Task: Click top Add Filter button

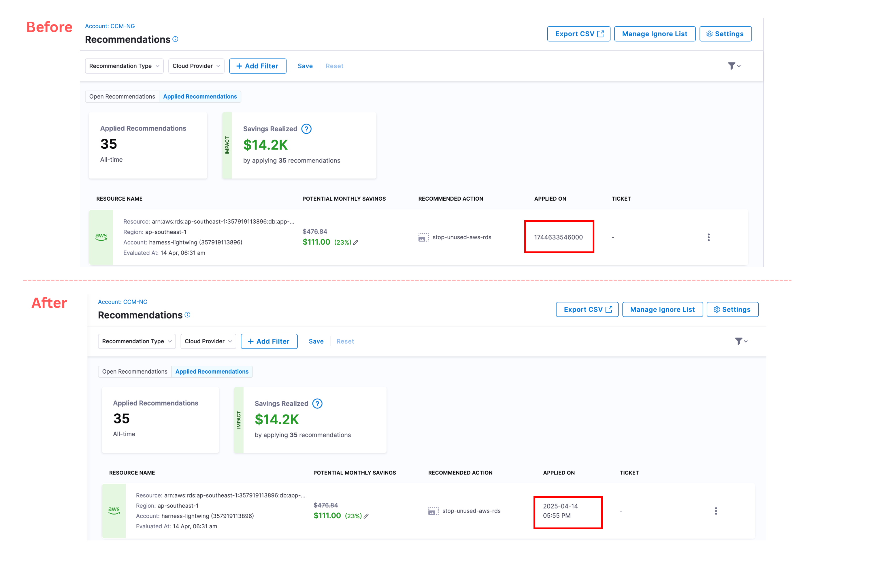Action: 258,66
